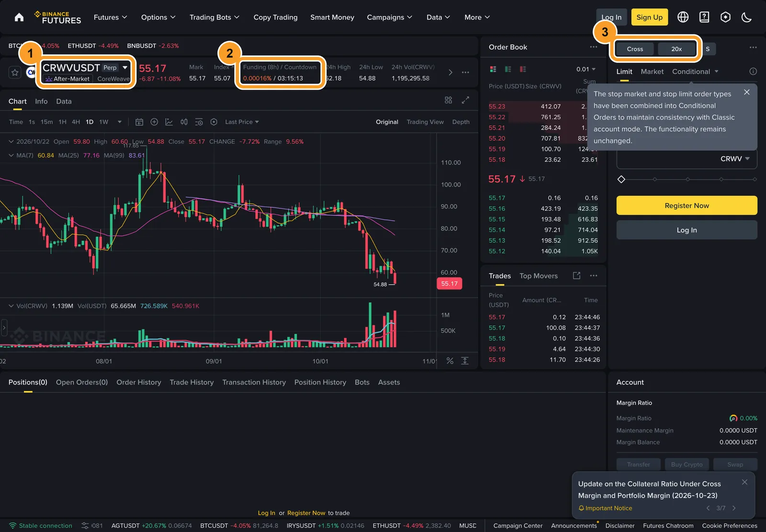Click the circled plus chart toolbar icon
The width and height of the screenshot is (766, 532).
(154, 122)
